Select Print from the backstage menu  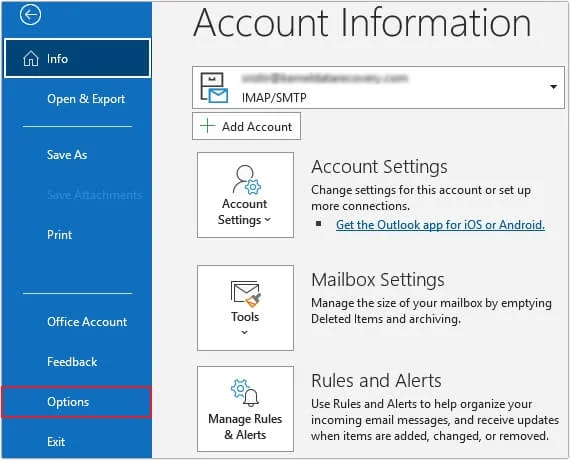click(59, 235)
